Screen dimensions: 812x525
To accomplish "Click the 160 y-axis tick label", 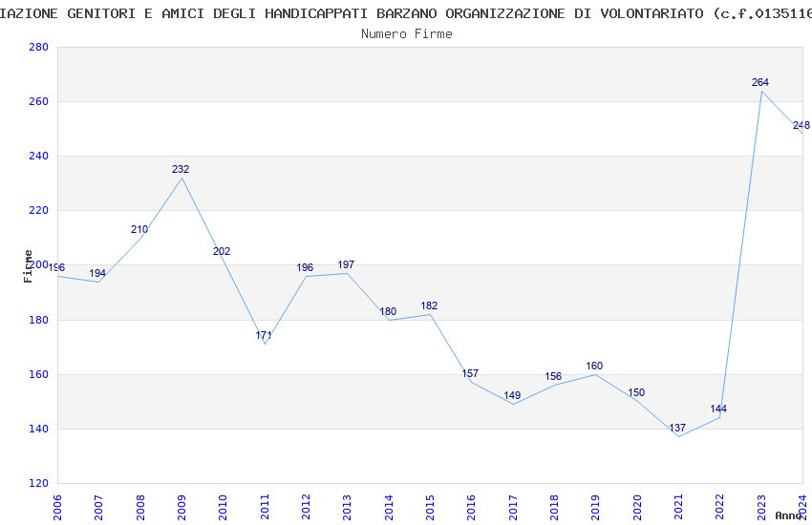I will [x=39, y=374].
